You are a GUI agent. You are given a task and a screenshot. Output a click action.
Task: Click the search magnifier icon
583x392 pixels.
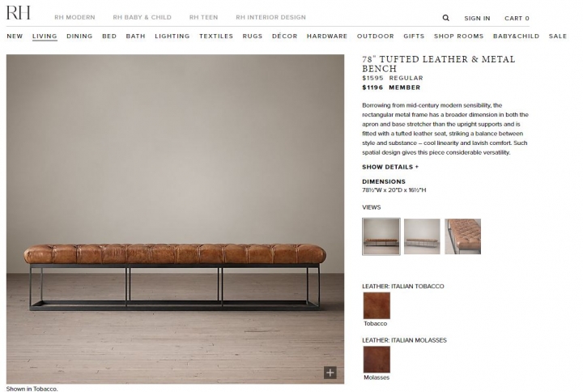(445, 18)
